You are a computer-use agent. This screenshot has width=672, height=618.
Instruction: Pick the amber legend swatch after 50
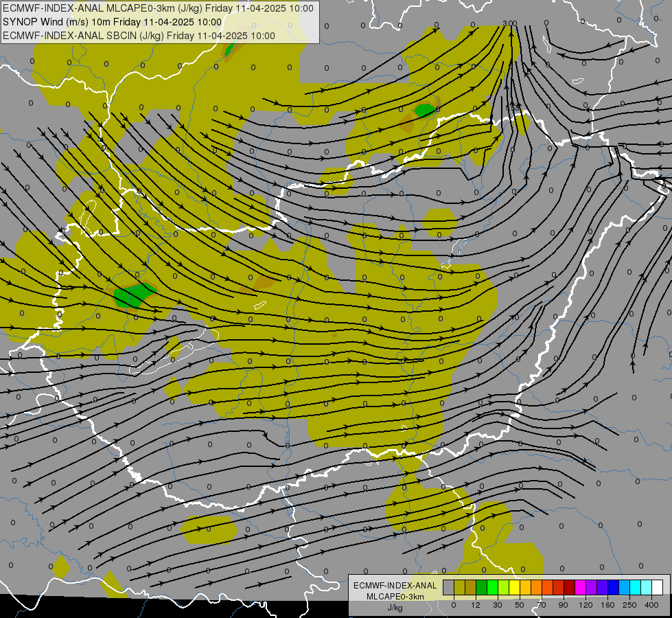click(525, 587)
